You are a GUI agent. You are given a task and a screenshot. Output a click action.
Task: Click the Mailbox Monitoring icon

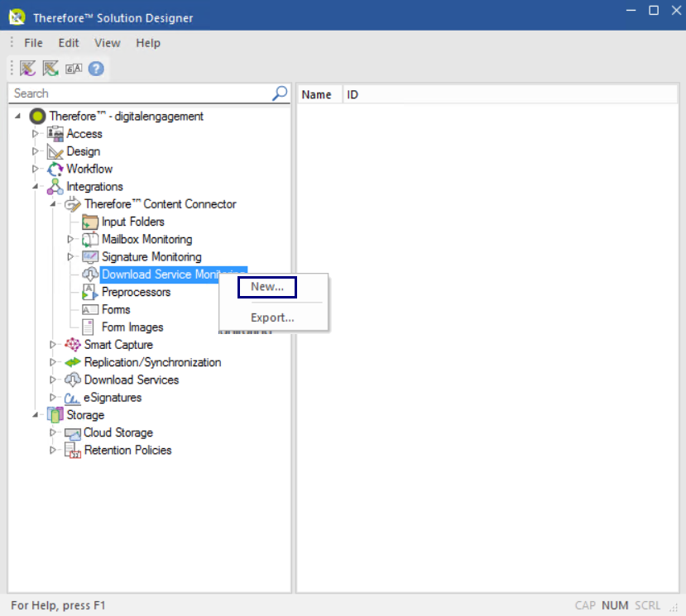click(90, 239)
